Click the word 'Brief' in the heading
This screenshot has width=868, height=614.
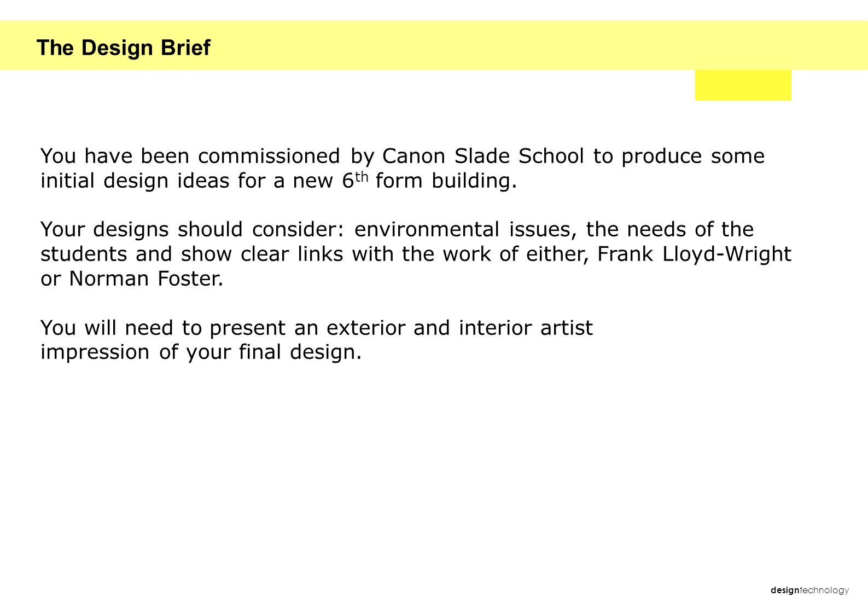pos(185,48)
